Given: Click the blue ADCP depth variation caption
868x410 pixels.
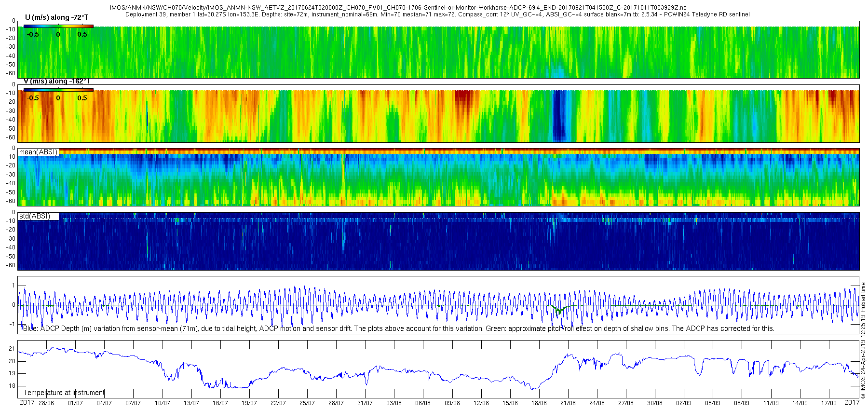Looking at the screenshot, I should [399, 328].
